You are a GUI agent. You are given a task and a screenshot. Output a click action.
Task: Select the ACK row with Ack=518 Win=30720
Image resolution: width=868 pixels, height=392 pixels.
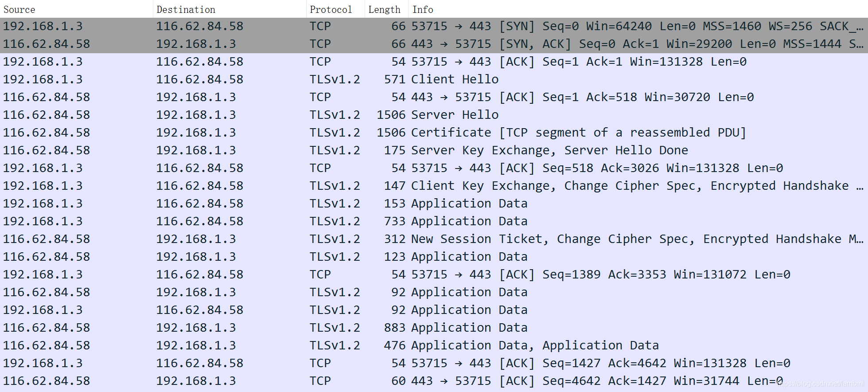click(434, 98)
